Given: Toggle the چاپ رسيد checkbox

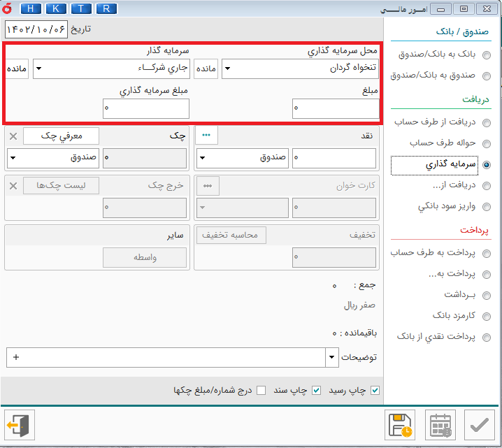Looking at the screenshot, I should 375,390.
